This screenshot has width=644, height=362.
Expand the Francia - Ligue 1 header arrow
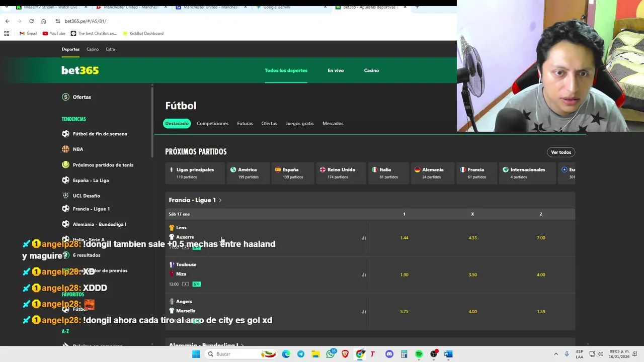pyautogui.click(x=220, y=200)
